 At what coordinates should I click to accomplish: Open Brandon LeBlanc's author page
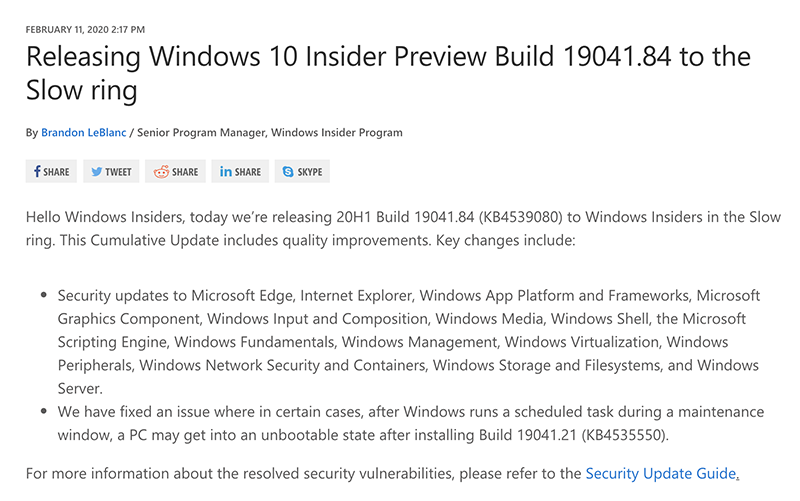(85, 132)
